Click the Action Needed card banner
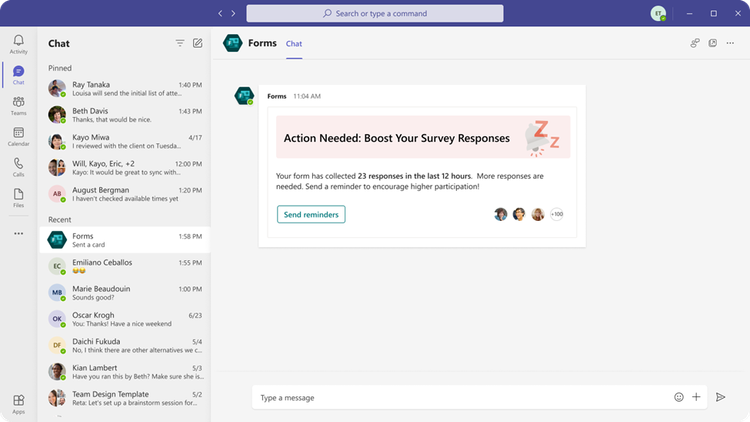The width and height of the screenshot is (750, 422). click(x=423, y=137)
